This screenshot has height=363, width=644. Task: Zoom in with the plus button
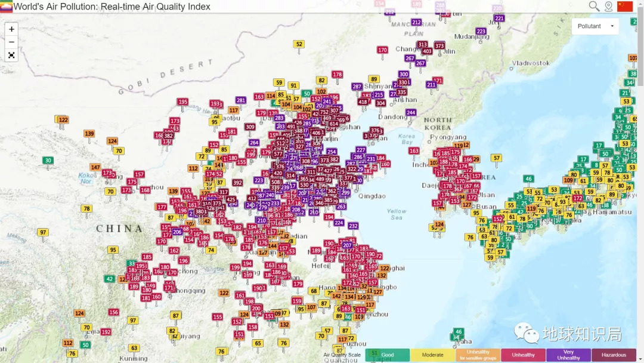pos(11,29)
